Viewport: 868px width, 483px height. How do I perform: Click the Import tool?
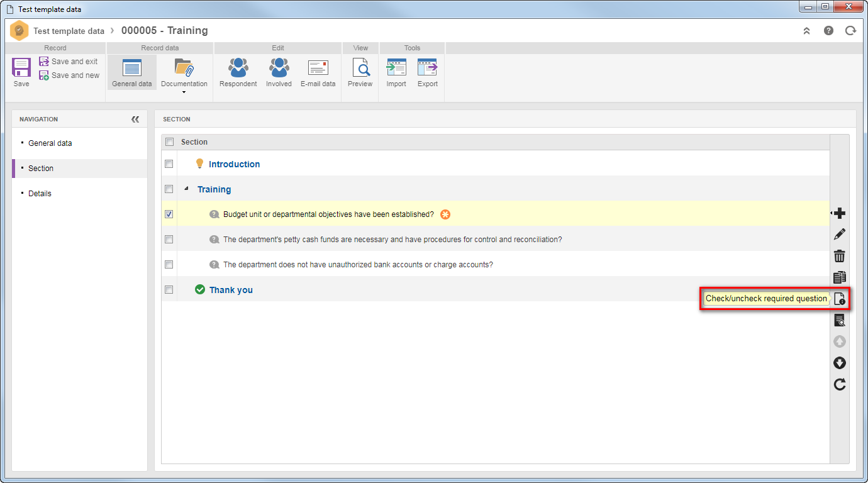[x=396, y=72]
